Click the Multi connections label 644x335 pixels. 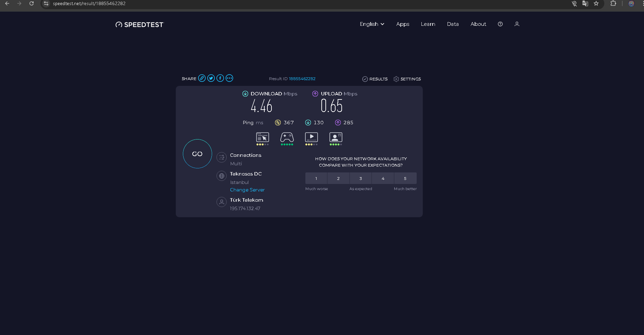pyautogui.click(x=236, y=164)
